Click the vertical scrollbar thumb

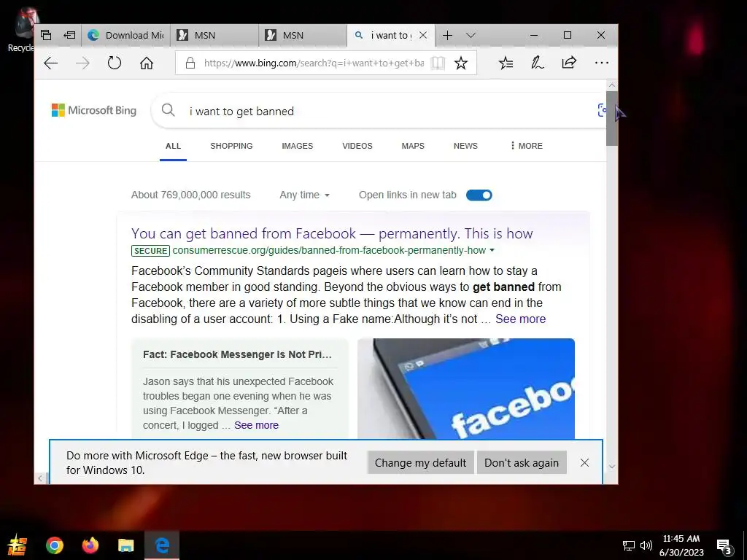612,119
